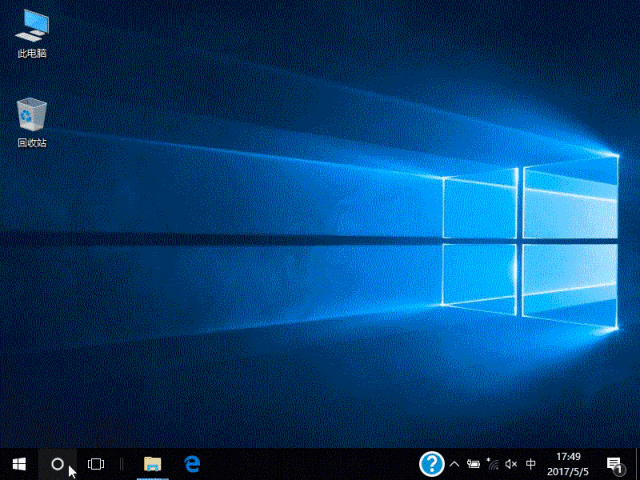Click the blue help question mark icon

click(432, 464)
